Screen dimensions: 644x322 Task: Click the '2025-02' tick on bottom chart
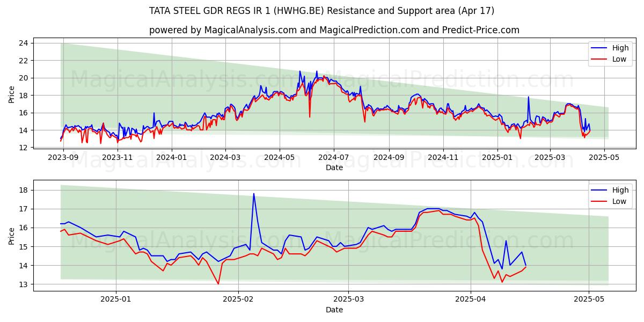(238, 299)
